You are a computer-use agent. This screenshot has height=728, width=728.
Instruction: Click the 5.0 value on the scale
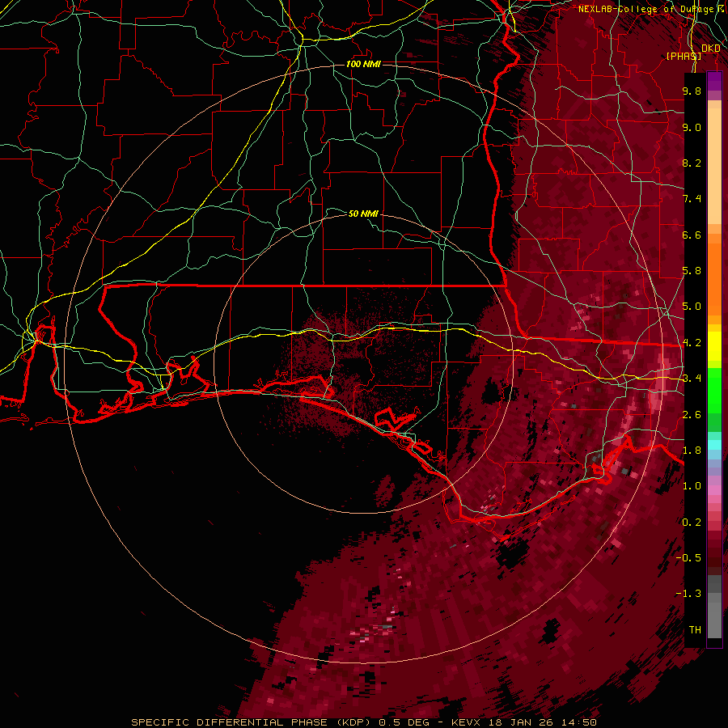point(692,307)
